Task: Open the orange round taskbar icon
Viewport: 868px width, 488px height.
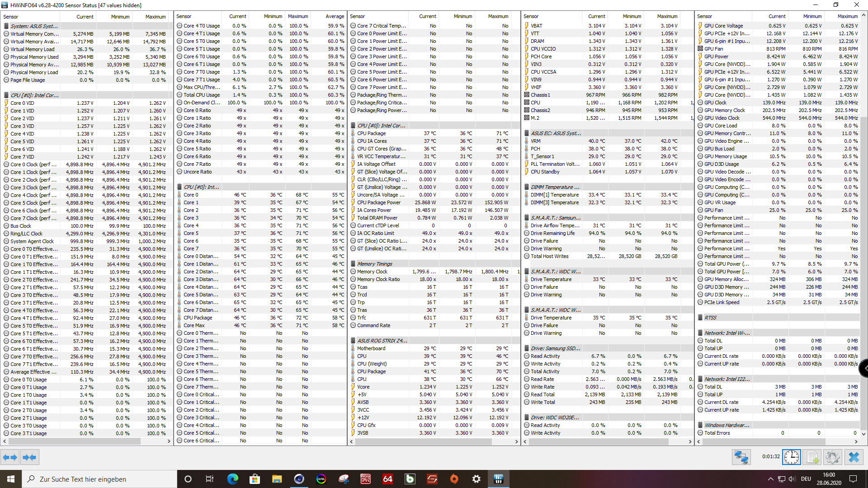Action: click(454, 479)
